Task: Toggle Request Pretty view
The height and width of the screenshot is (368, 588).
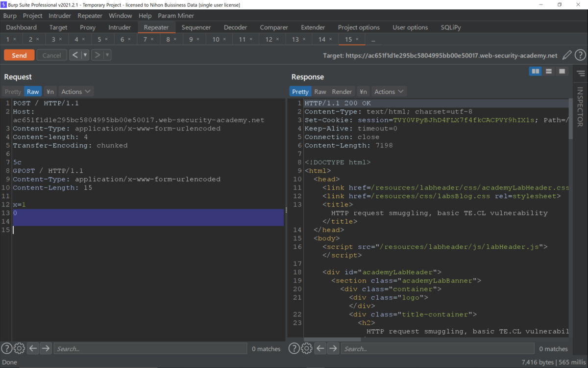Action: coord(13,92)
